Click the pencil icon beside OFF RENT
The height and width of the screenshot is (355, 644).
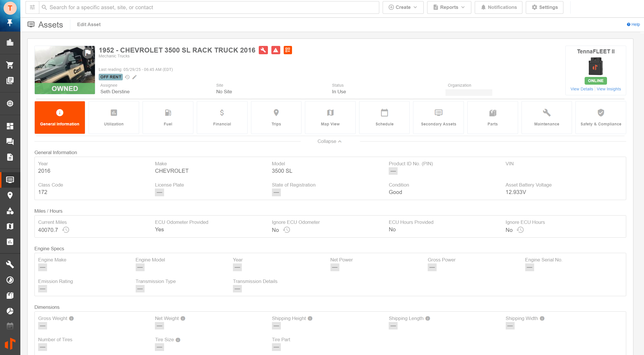point(135,77)
